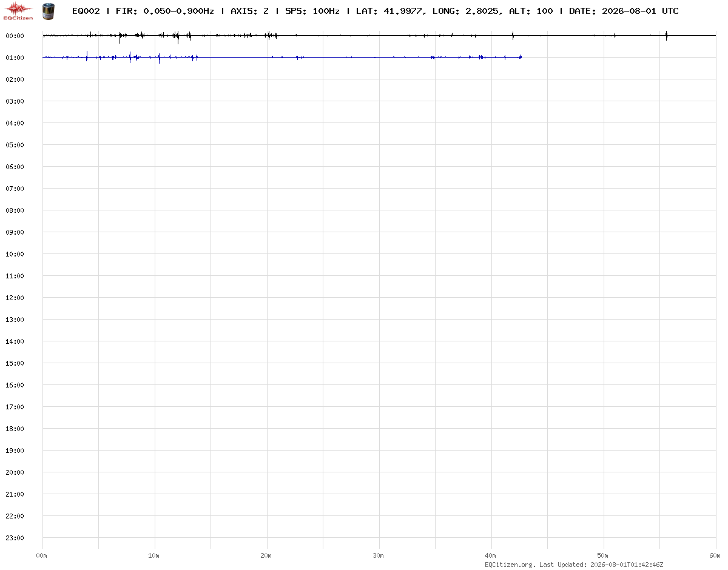The width and height of the screenshot is (728, 570).
Task: Click the 12:00 hour row label
Action: click(15, 298)
